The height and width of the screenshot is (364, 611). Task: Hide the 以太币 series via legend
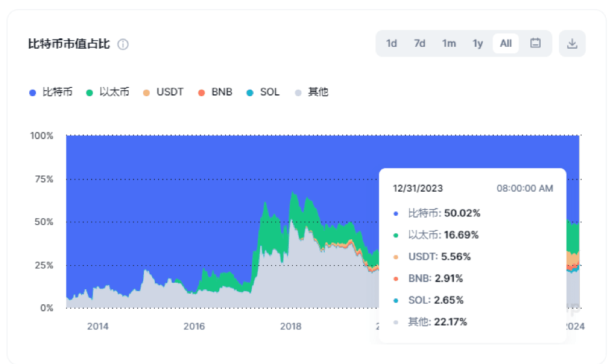(x=115, y=92)
